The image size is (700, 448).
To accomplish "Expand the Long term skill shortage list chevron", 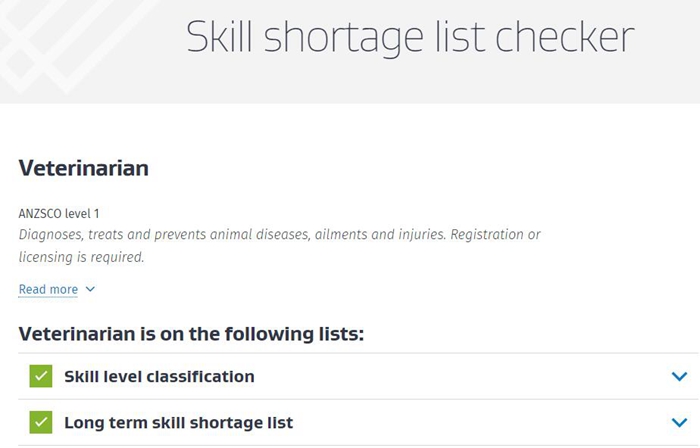I will [680, 423].
